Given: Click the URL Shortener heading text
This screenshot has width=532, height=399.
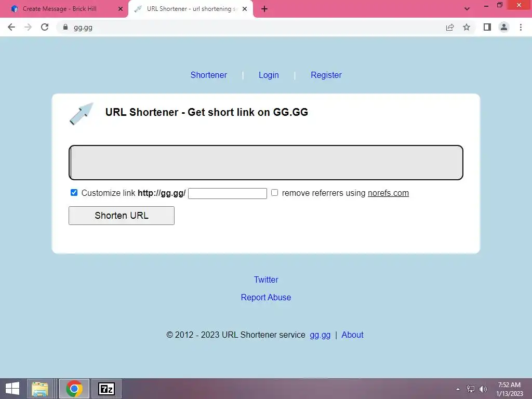Looking at the screenshot, I should (207, 112).
